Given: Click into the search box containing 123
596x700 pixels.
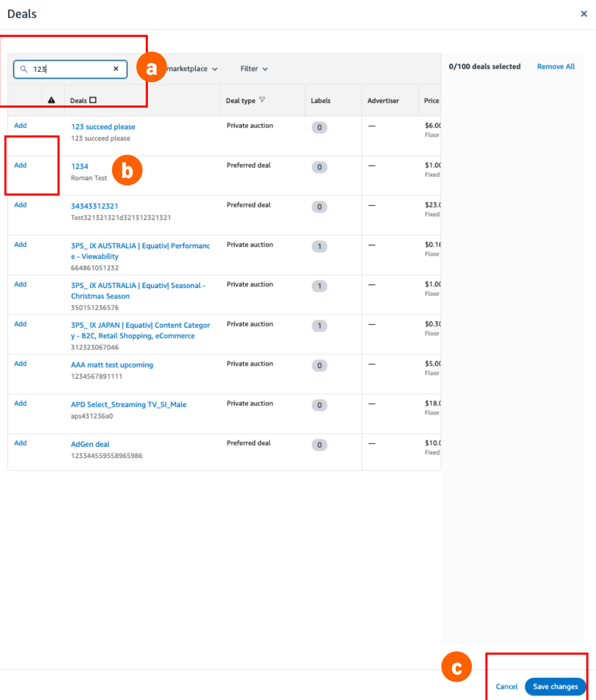Looking at the screenshot, I should pyautogui.click(x=70, y=69).
